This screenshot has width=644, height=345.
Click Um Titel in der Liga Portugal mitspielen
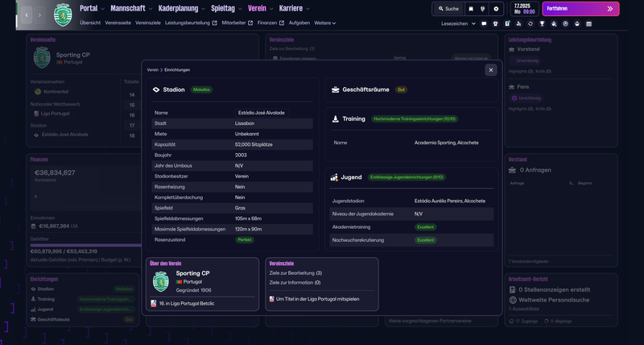317,299
